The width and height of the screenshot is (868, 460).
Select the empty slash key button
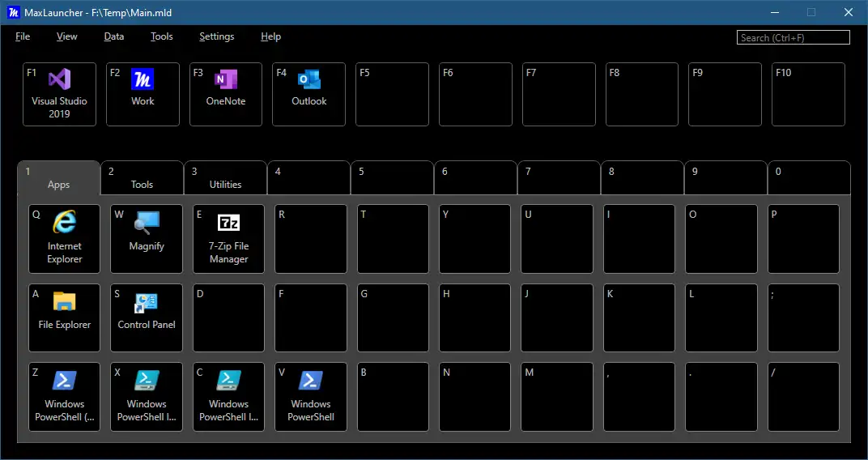pos(804,397)
